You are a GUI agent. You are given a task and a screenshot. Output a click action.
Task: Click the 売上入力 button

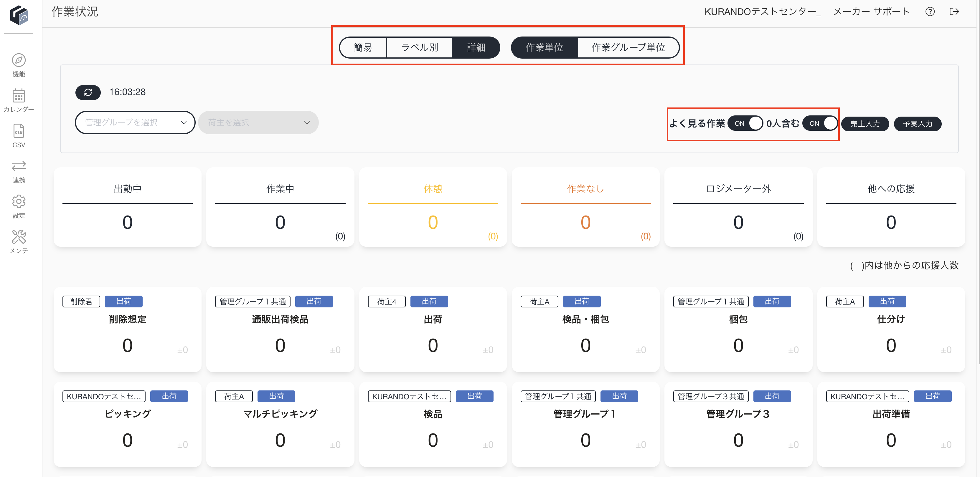(x=865, y=124)
